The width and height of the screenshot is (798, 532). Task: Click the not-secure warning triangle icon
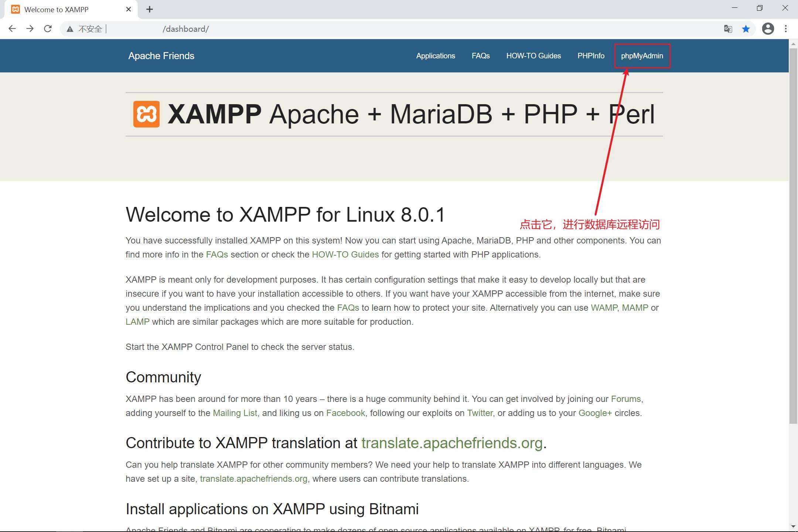(70, 29)
